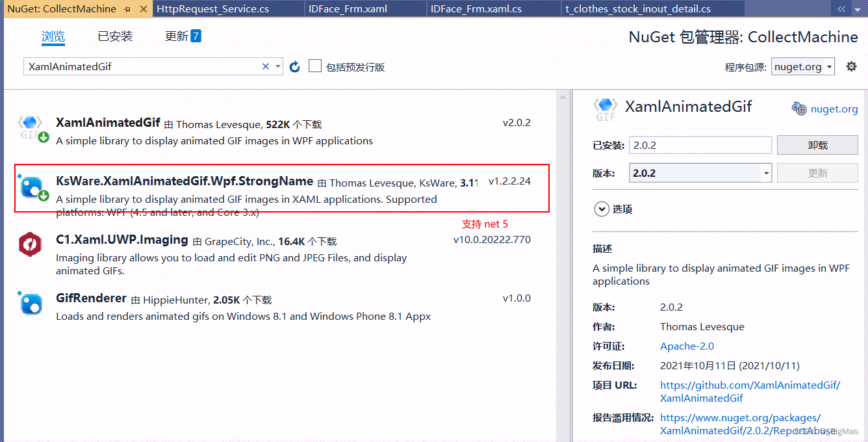The image size is (868, 442).
Task: Select KsWare.XamlAnimatedGif.Wpf.StrongName package title
Action: click(x=185, y=181)
